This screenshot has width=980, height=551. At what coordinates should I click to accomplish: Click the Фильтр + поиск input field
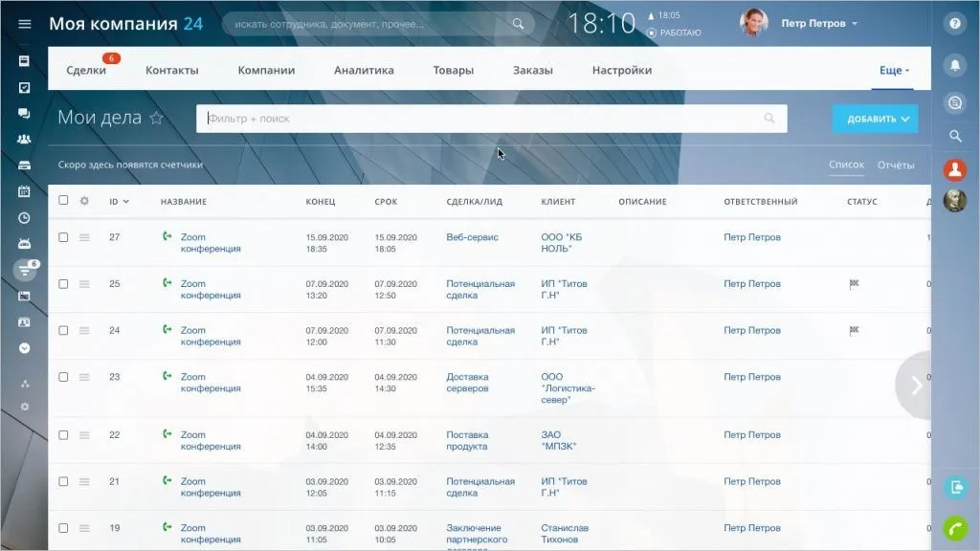479,119
